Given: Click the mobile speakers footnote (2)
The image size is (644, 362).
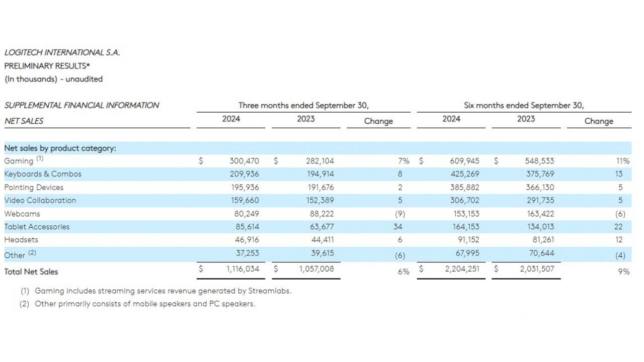Looking at the screenshot, I should (144, 304).
